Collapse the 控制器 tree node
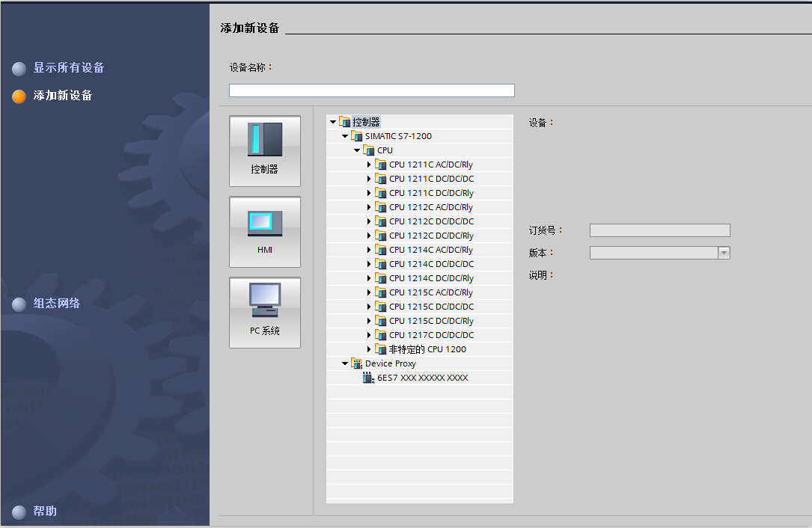The width and height of the screenshot is (812, 528). tap(333, 122)
